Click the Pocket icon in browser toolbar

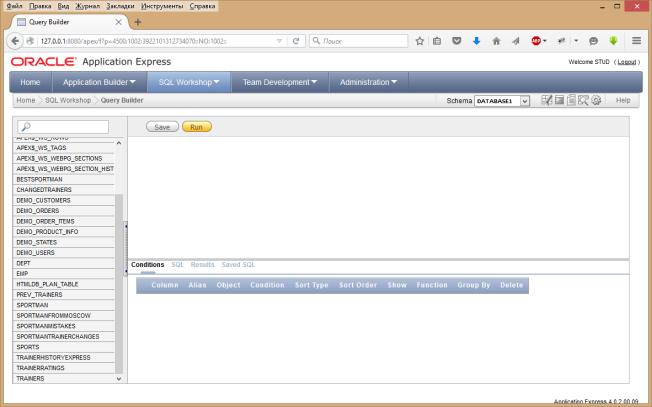pos(457,41)
